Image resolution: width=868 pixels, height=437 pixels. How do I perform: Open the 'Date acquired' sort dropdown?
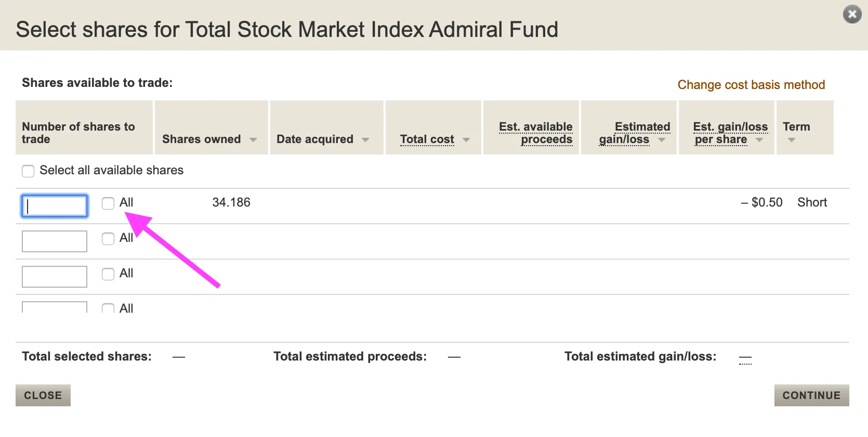pos(366,139)
